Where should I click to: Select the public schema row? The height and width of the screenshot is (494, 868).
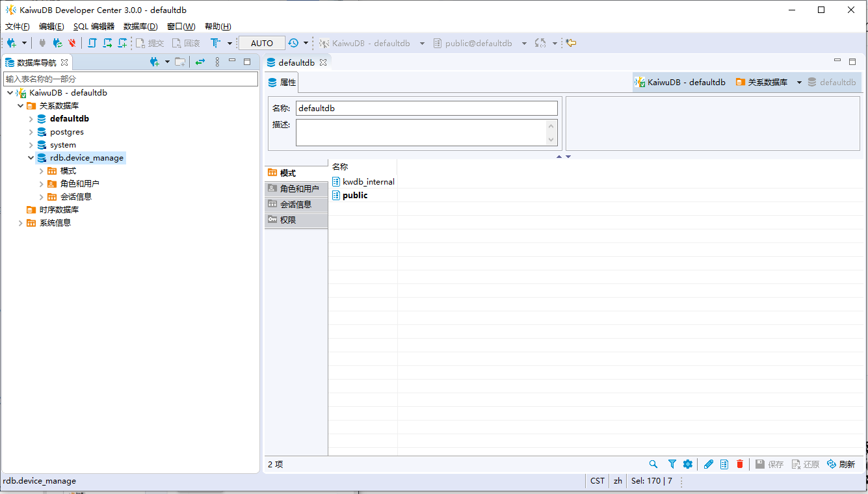[x=350, y=195]
